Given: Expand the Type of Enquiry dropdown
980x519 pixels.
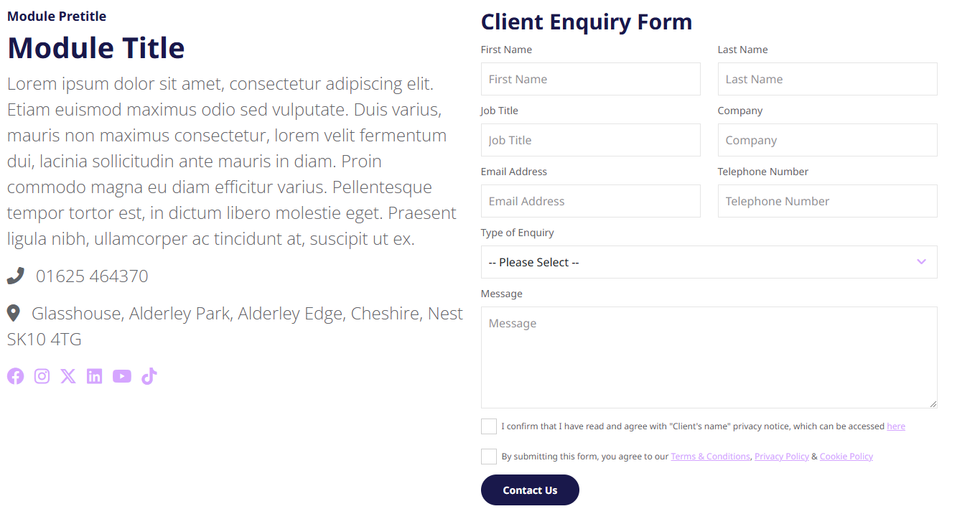Looking at the screenshot, I should [709, 262].
